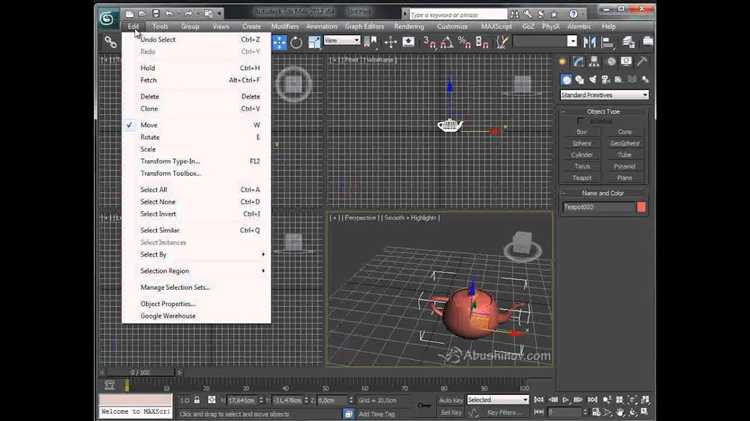Toggle 3D Snaps icon
This screenshot has height=421, width=750.
click(429, 43)
